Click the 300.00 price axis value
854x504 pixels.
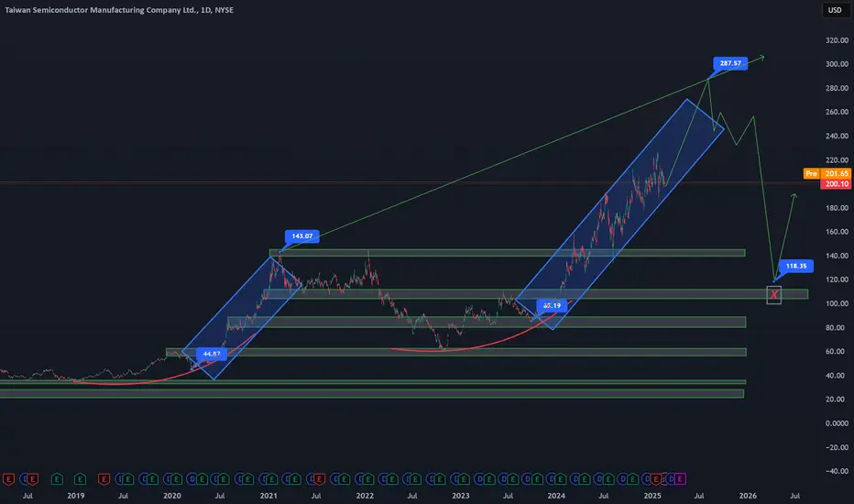pos(837,64)
